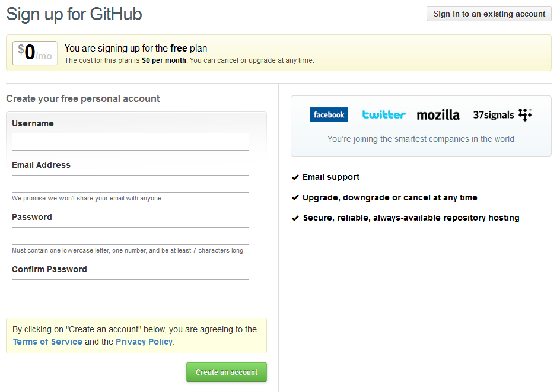Click checkmark beside Secure, reliable repository hosting
The height and width of the screenshot is (392, 560).
(295, 218)
